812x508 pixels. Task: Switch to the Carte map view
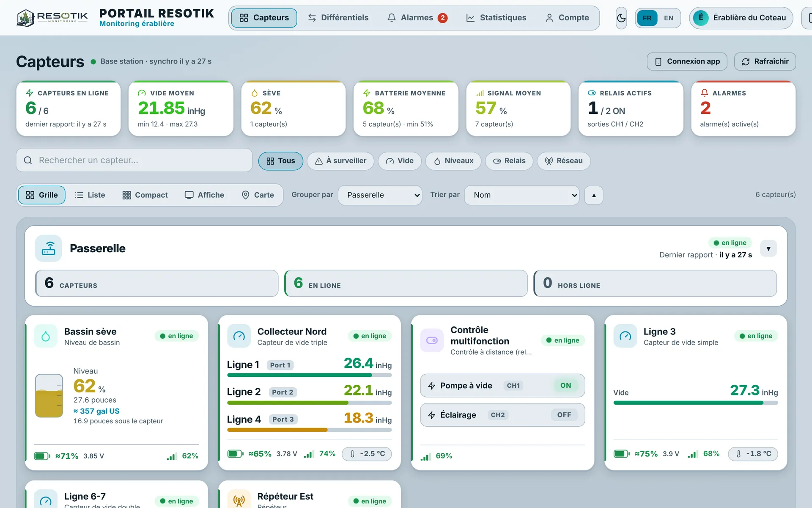click(x=258, y=195)
